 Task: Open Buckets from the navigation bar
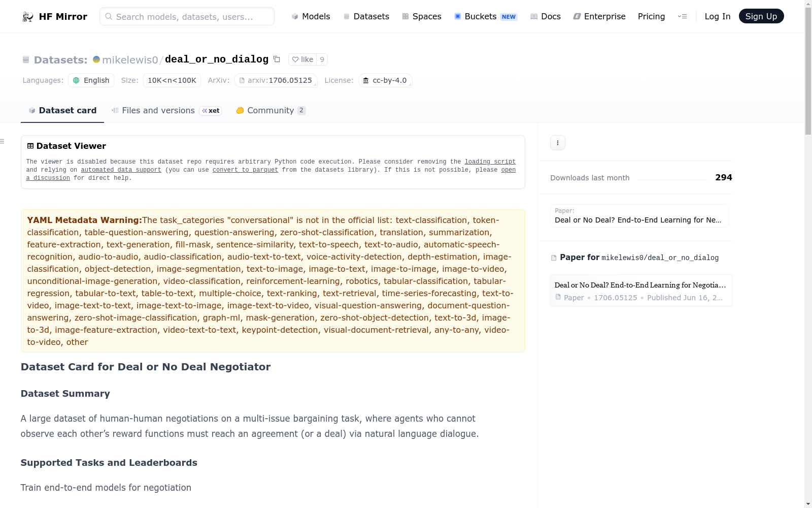click(485, 16)
